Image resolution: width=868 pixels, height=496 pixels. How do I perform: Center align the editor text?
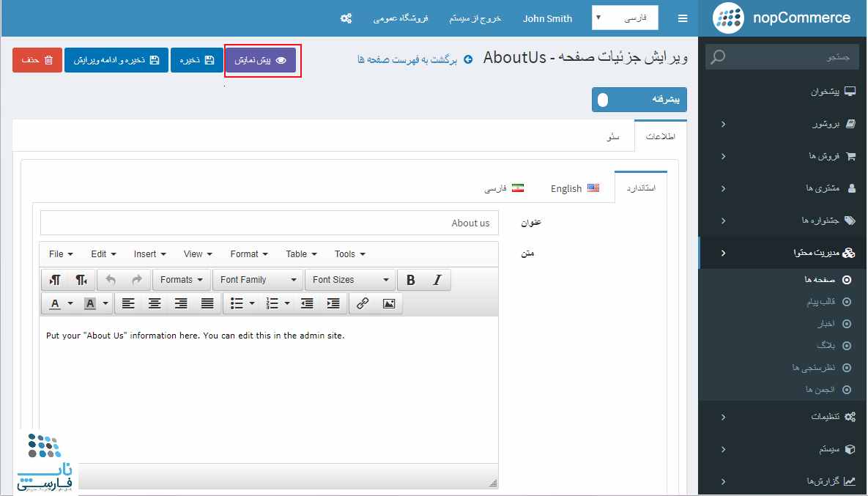pos(155,303)
